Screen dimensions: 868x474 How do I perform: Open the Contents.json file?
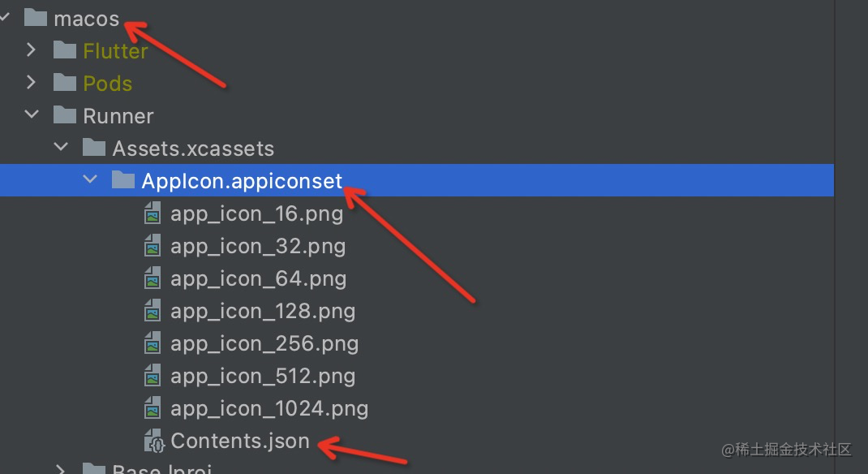pyautogui.click(x=240, y=441)
